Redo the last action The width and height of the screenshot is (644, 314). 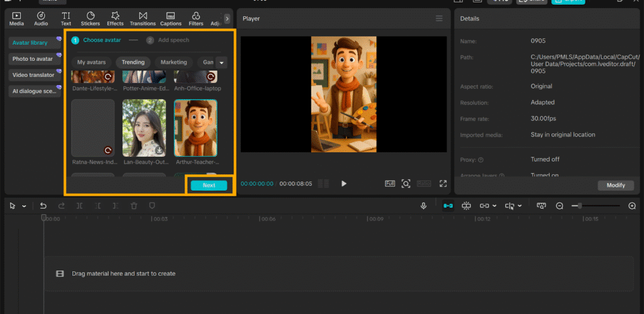[x=61, y=206]
